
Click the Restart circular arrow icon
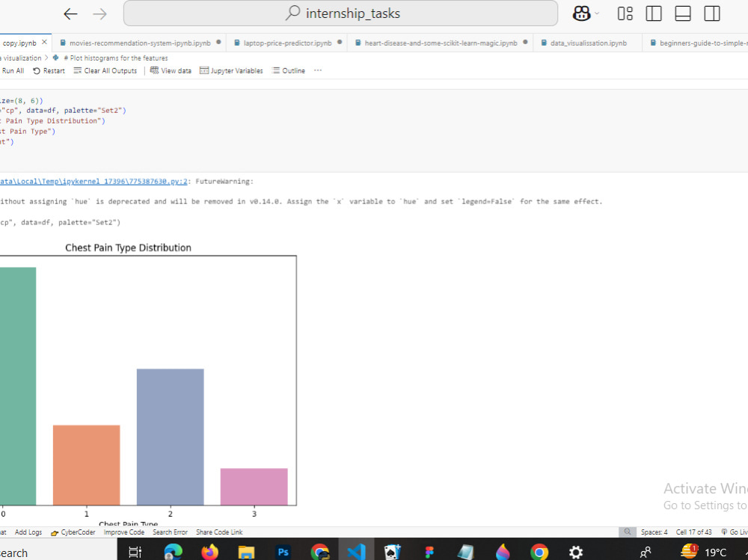(37, 70)
